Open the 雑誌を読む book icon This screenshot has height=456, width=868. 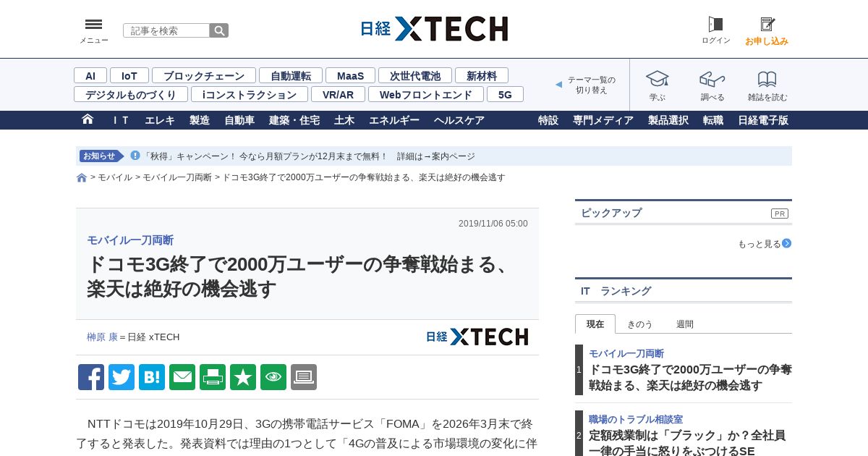click(x=767, y=78)
